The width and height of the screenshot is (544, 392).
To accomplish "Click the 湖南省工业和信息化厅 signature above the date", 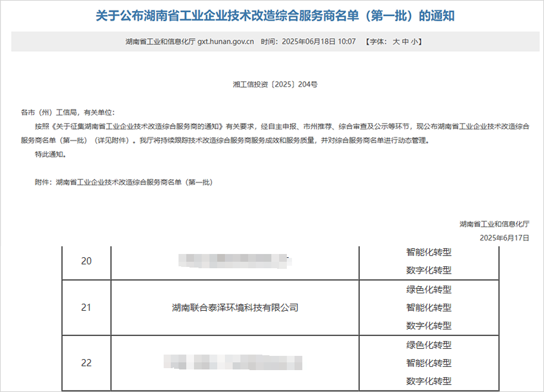I will [494, 224].
